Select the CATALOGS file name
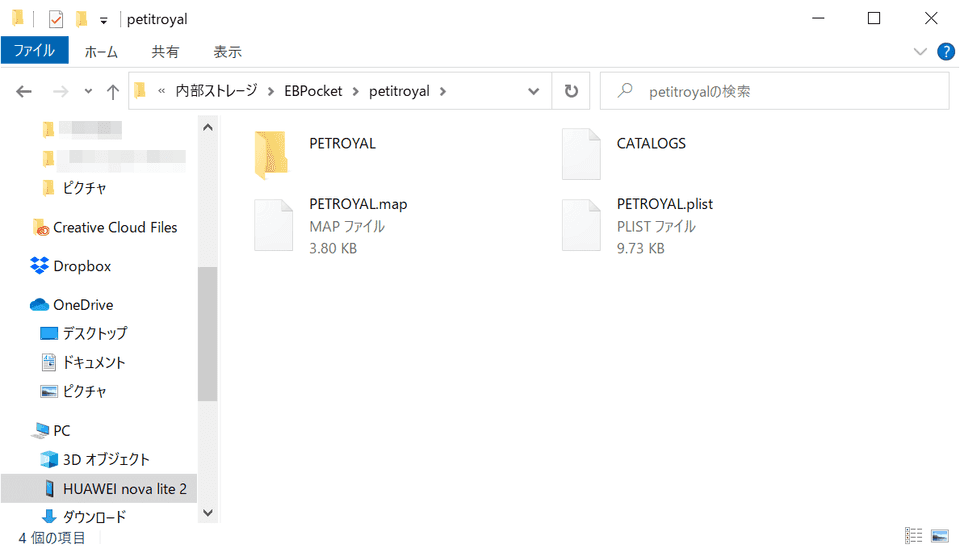 [651, 143]
